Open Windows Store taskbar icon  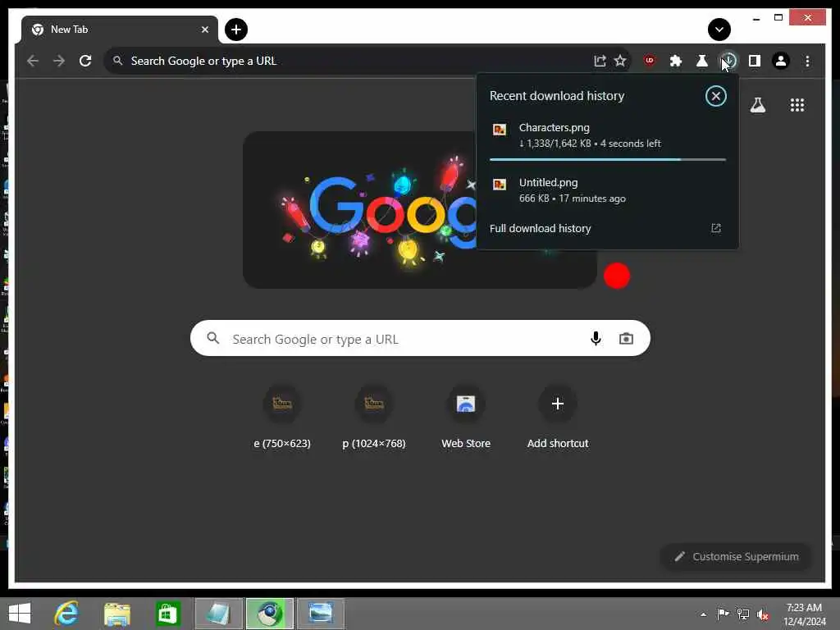click(167, 614)
